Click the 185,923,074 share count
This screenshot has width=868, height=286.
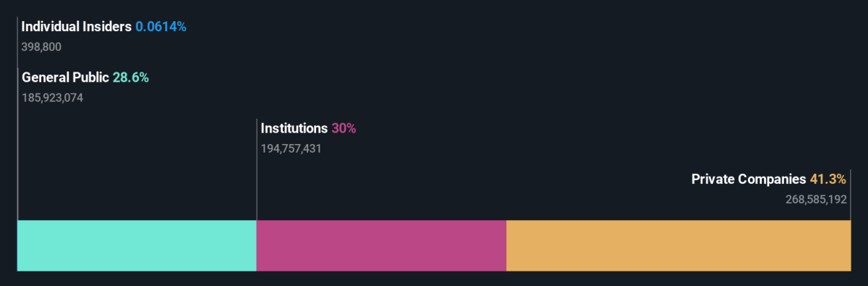click(53, 98)
